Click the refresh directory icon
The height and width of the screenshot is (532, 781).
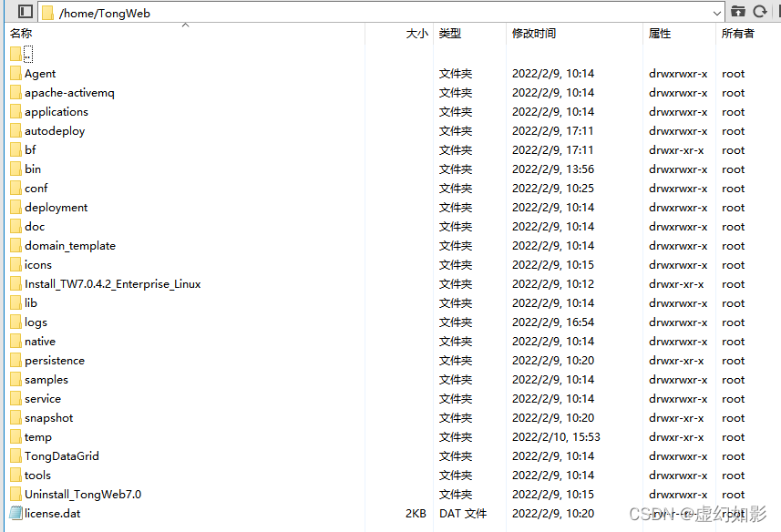(x=760, y=12)
